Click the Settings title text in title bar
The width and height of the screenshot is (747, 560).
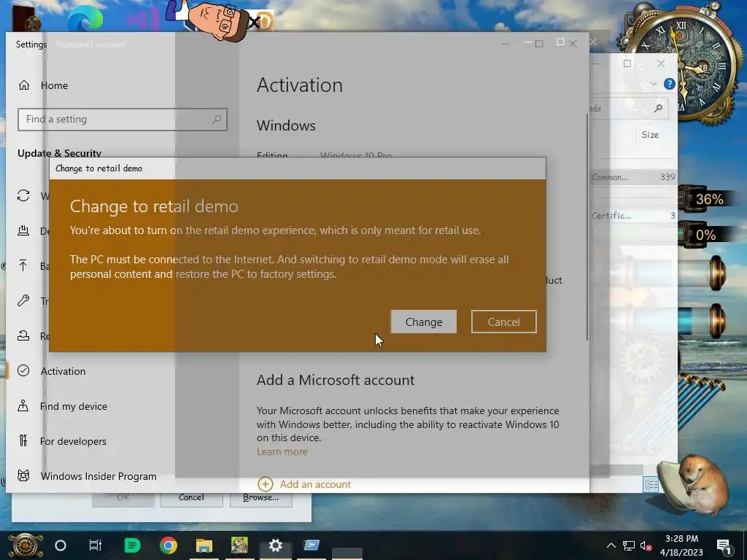click(x=31, y=44)
